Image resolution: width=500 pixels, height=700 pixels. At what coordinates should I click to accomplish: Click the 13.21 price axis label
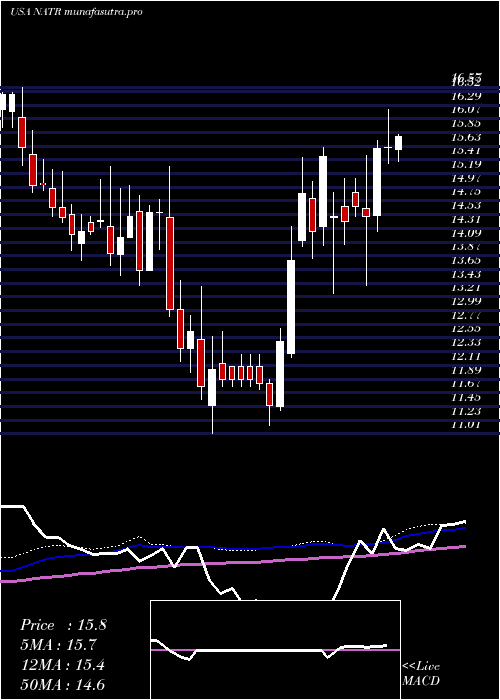[466, 288]
